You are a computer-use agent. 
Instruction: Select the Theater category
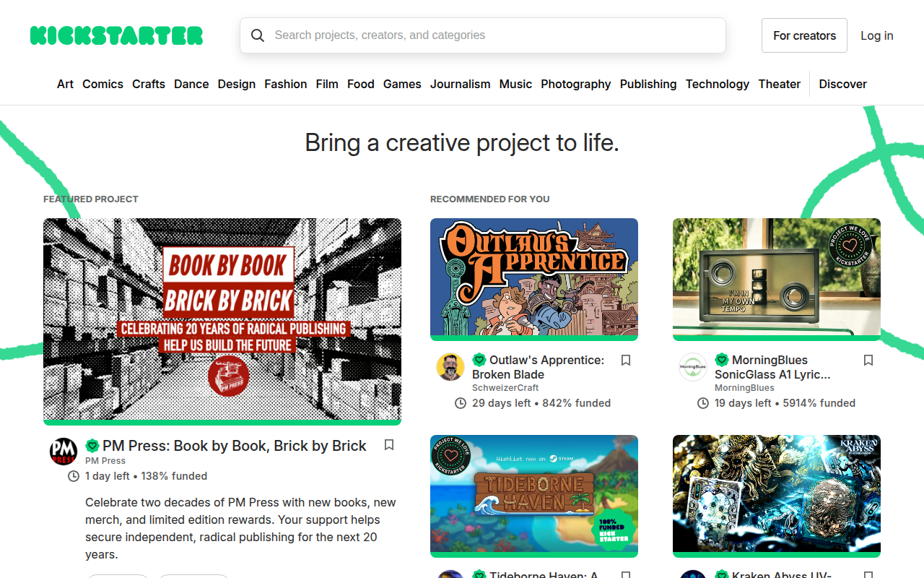(x=780, y=84)
